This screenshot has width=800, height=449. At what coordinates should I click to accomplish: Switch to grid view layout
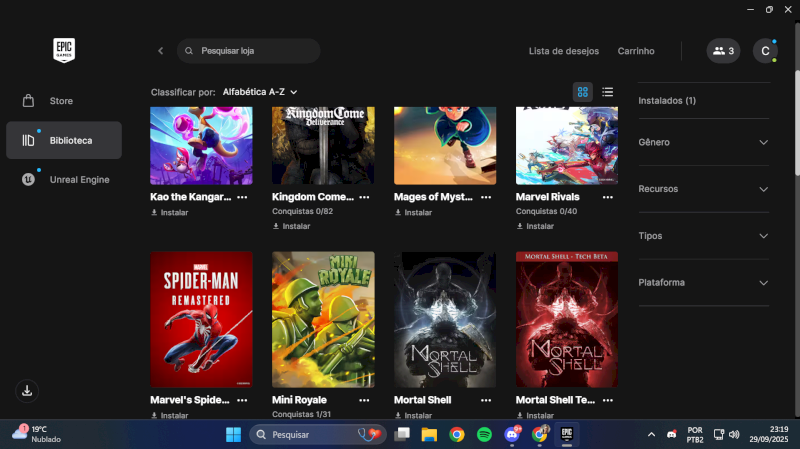[x=583, y=92]
